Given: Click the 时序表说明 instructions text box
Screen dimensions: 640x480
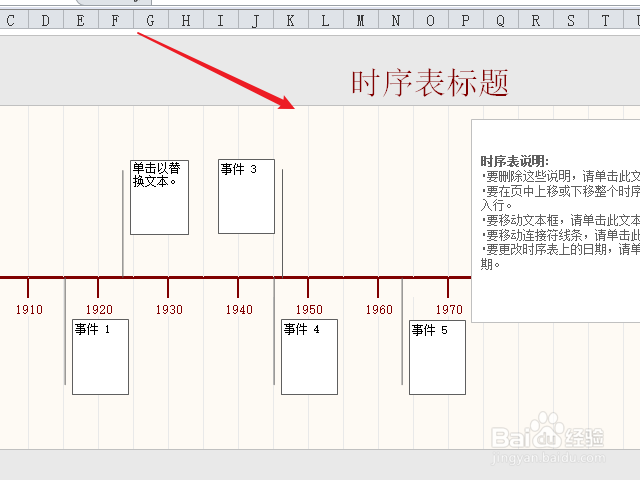Looking at the screenshot, I should point(556,221).
